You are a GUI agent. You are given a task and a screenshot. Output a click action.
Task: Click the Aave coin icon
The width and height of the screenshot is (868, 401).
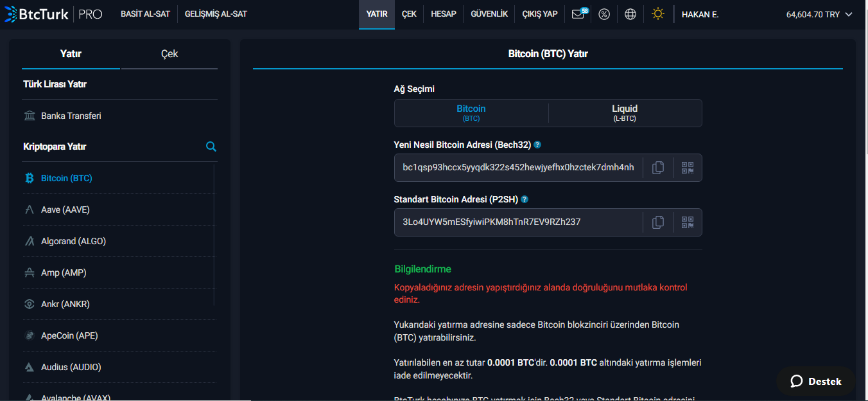[30, 209]
